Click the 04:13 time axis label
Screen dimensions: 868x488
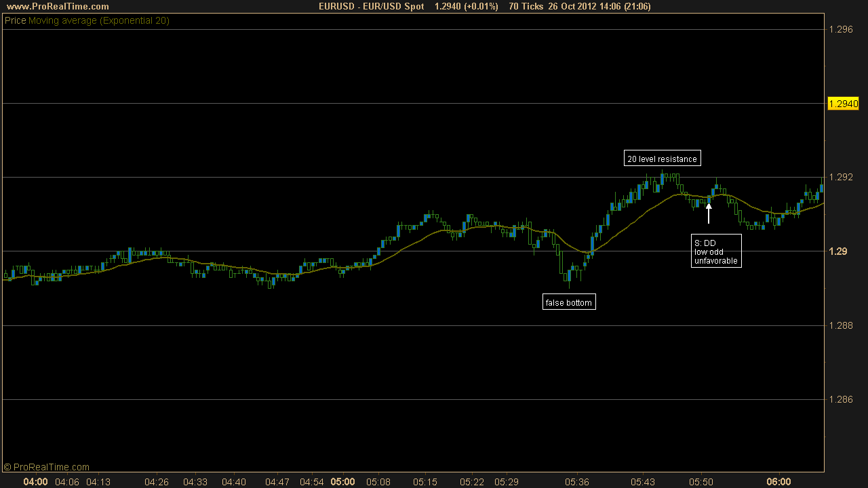[98, 482]
